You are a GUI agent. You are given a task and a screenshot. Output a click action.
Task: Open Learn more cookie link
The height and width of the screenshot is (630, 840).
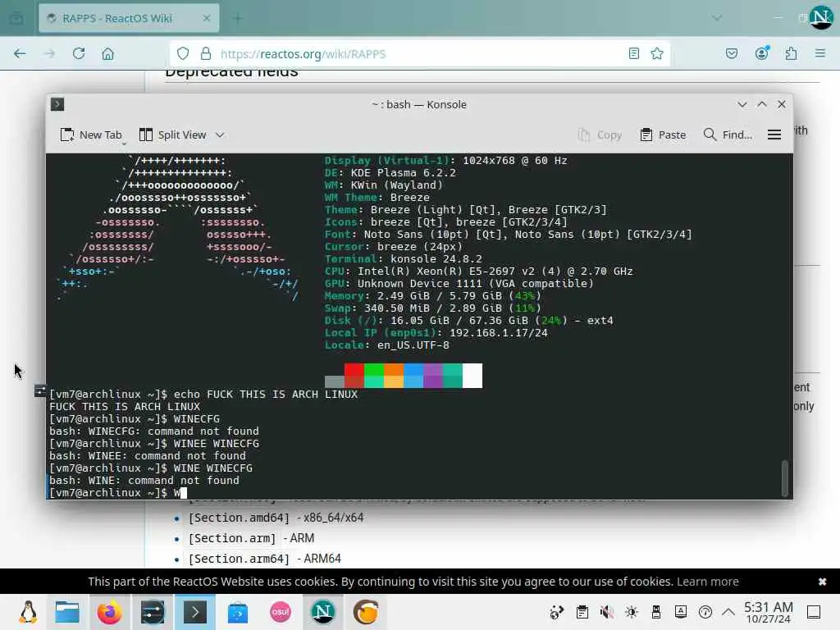click(x=708, y=582)
